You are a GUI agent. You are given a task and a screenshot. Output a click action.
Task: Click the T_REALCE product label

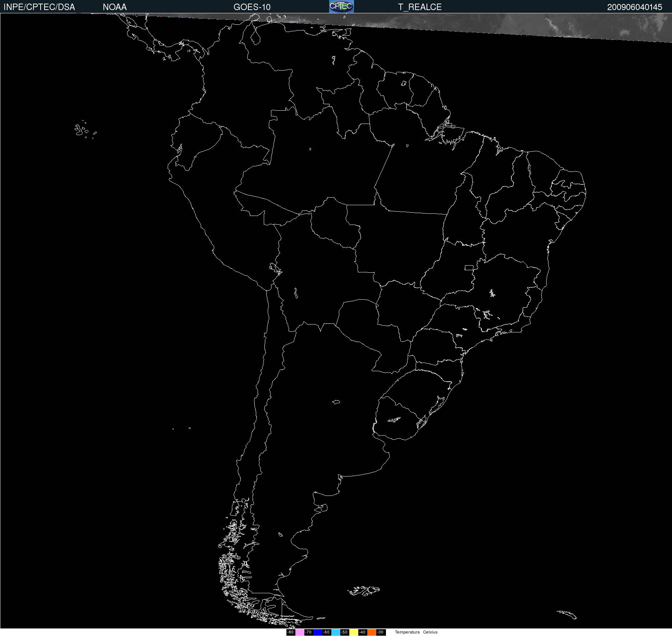tap(420, 7)
